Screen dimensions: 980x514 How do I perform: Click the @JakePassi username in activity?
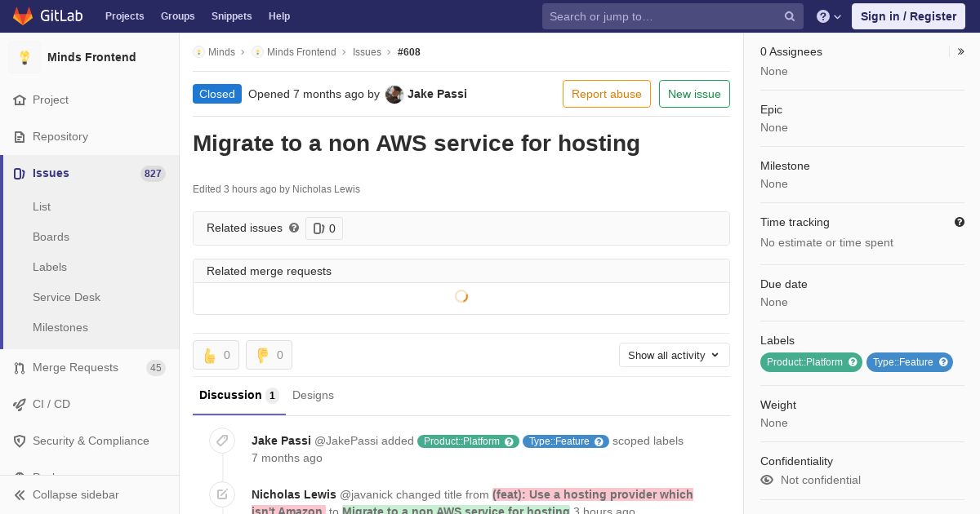click(x=346, y=441)
